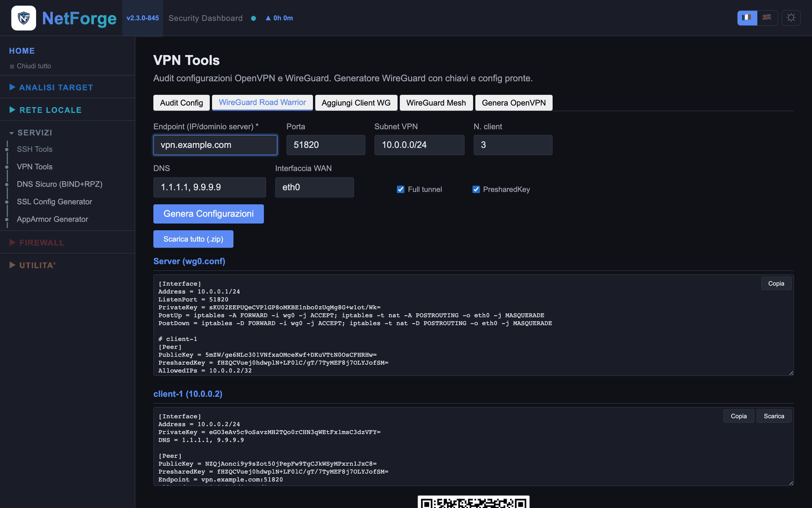This screenshot has width=812, height=508.
Task: Collapse all via Chiudi tutto
Action: (x=30, y=66)
